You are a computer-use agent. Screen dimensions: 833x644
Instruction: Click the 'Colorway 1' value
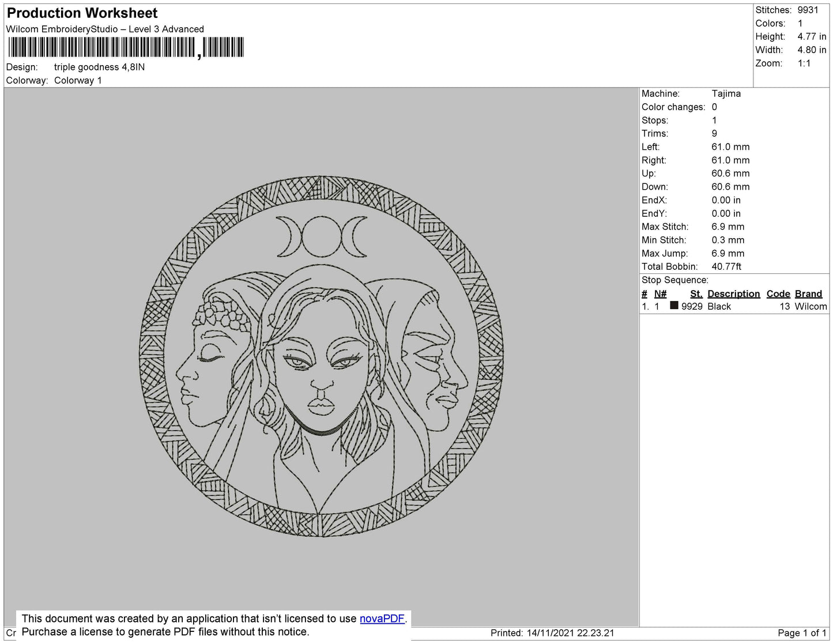click(78, 80)
